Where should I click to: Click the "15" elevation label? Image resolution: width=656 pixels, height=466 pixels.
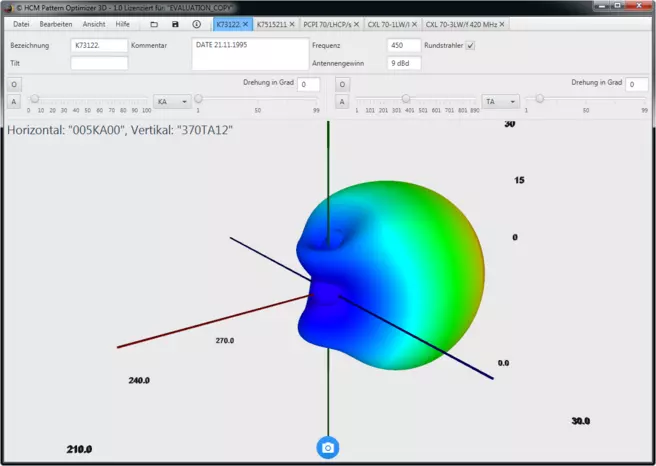pyautogui.click(x=519, y=180)
